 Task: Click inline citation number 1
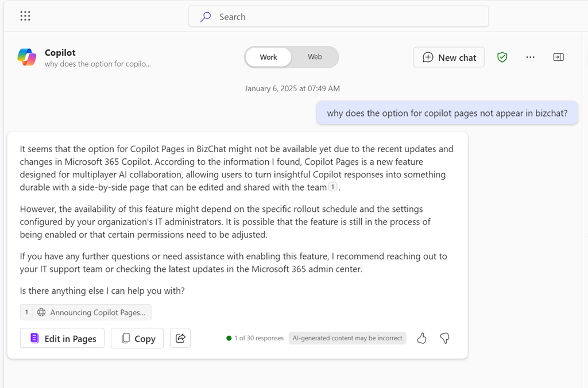click(332, 187)
